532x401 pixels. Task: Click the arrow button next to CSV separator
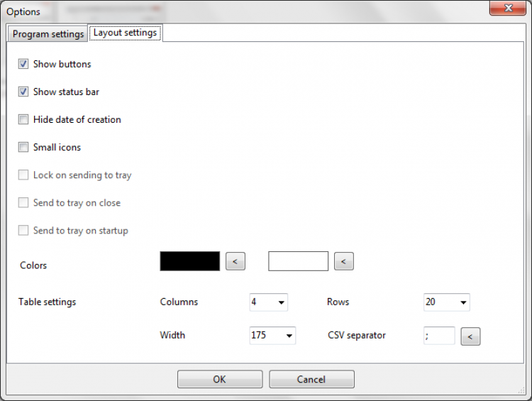(470, 336)
